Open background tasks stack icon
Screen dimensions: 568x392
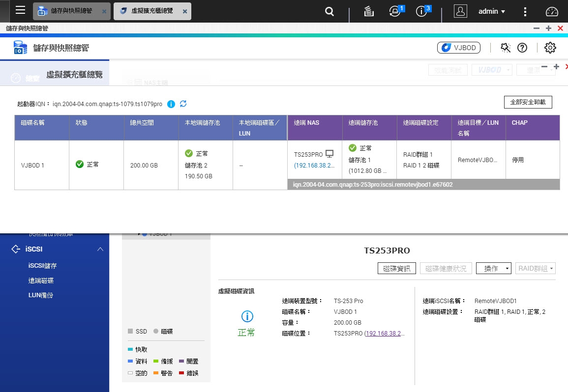[x=369, y=12]
